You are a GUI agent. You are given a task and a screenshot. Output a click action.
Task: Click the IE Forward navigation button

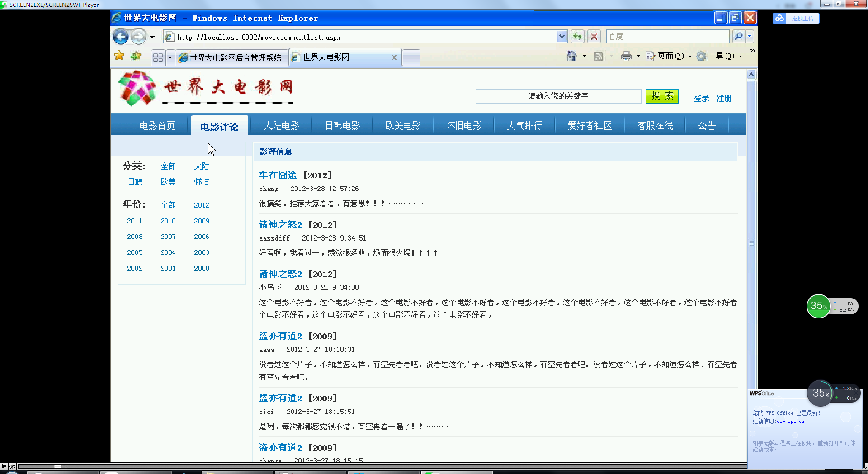point(139,36)
